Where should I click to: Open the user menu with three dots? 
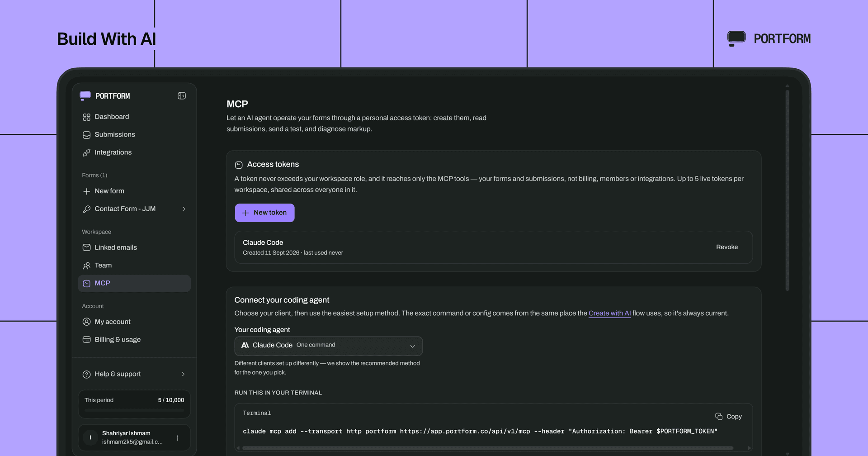point(178,438)
